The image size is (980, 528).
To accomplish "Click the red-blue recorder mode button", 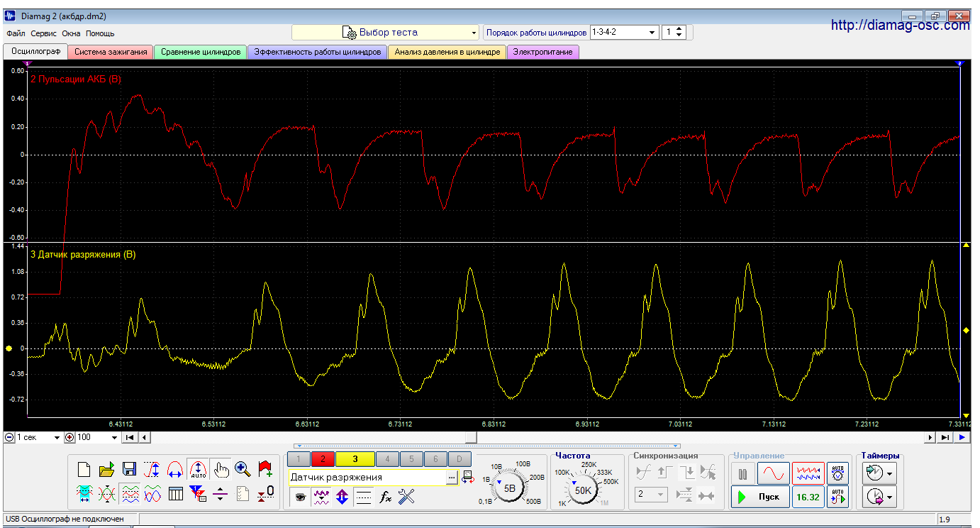I will pos(808,473).
